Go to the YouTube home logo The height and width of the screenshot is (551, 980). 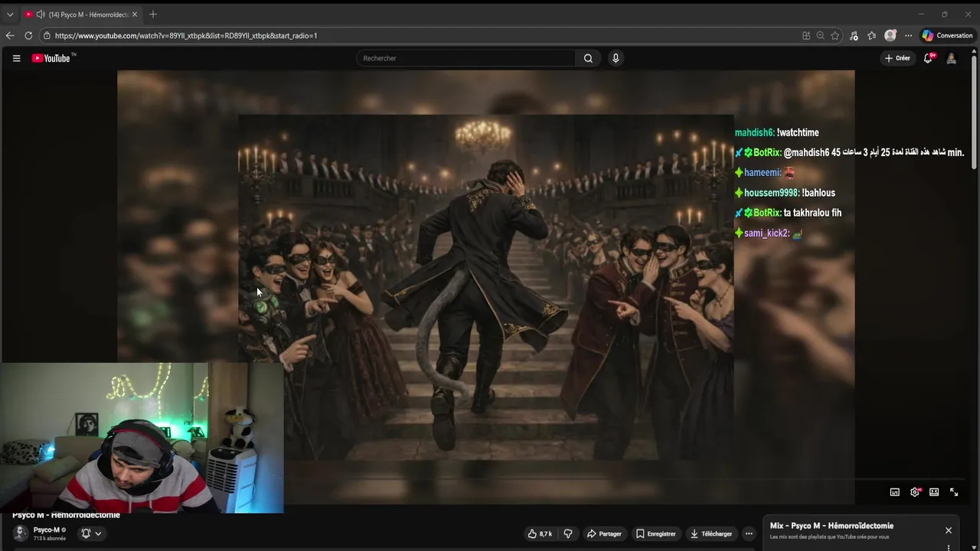pos(54,58)
